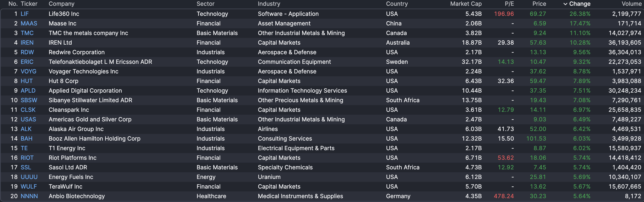This screenshot has width=644, height=202.
Task: Open the MAAS ticker link
Action: pyautogui.click(x=29, y=23)
